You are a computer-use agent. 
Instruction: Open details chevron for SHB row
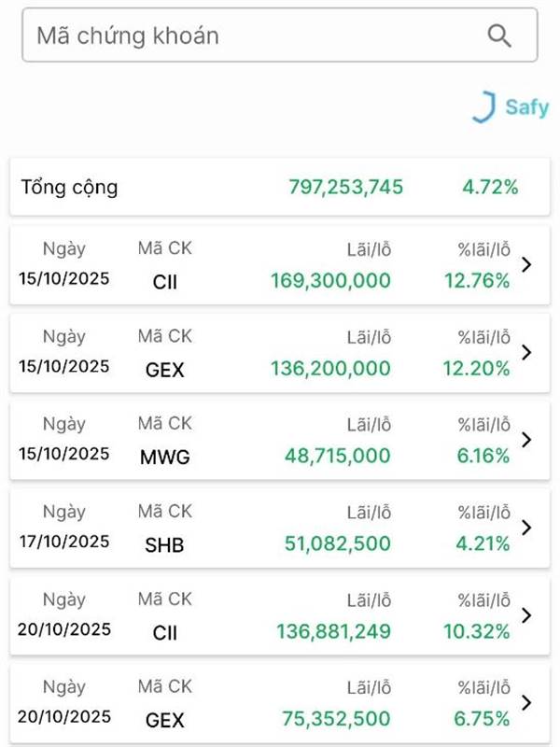coord(527,528)
